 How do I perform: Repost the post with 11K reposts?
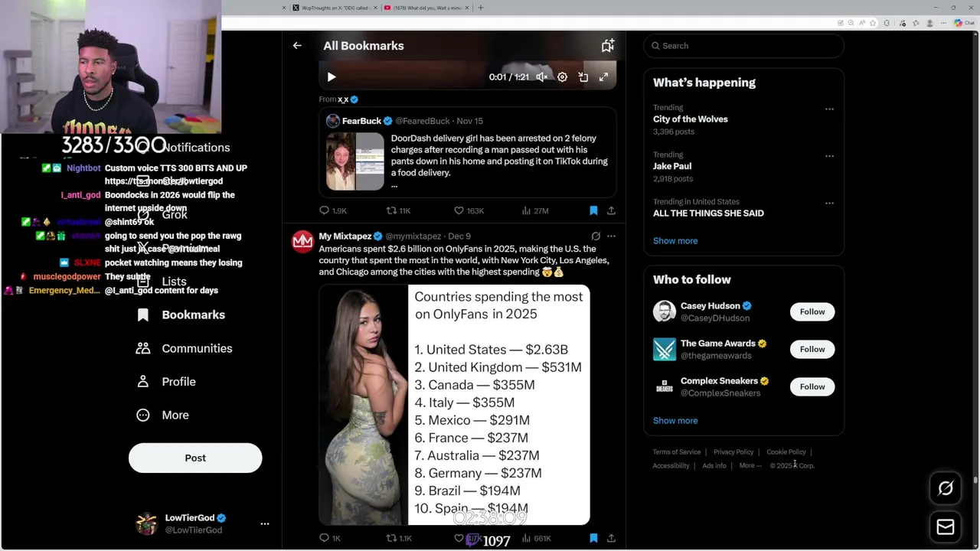(x=398, y=210)
